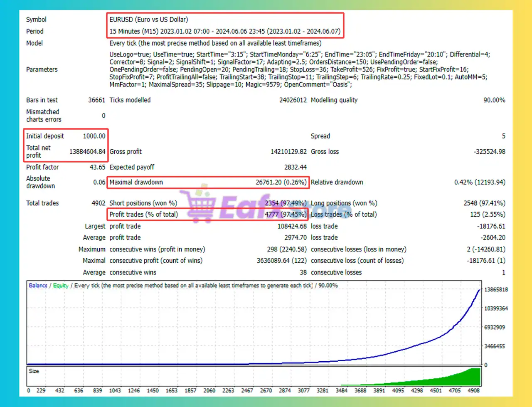Click the Profit factor value 43.65
This screenshot has width=532, height=407.
pos(97,167)
